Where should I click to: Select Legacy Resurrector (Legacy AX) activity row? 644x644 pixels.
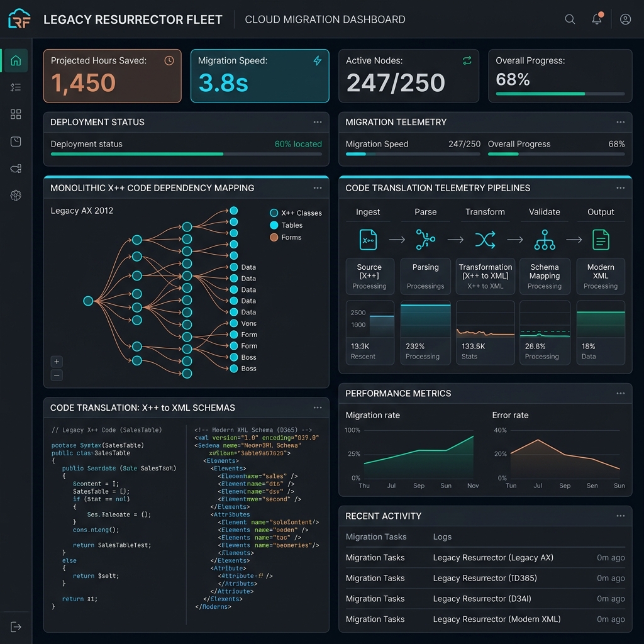pos(485,557)
